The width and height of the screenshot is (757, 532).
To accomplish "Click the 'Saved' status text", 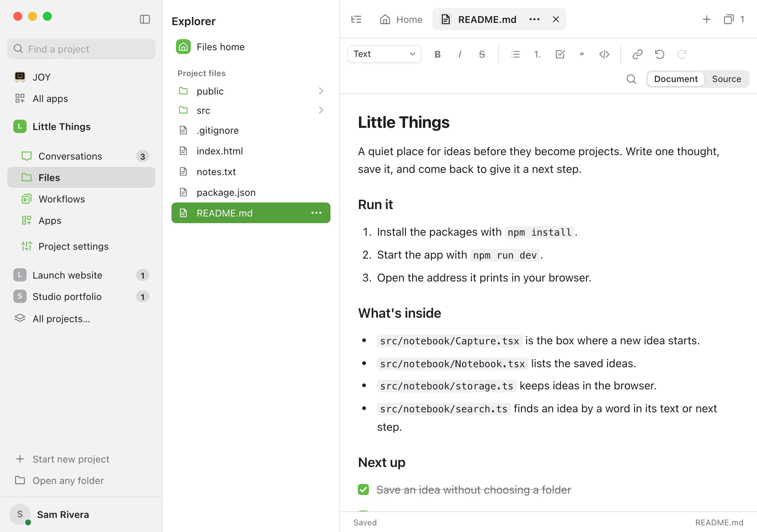I will coord(365,522).
